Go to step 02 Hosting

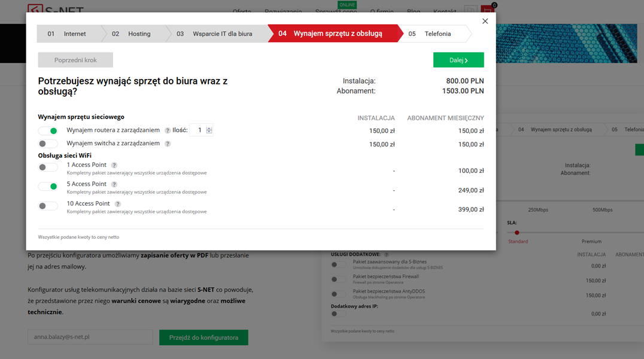click(132, 34)
